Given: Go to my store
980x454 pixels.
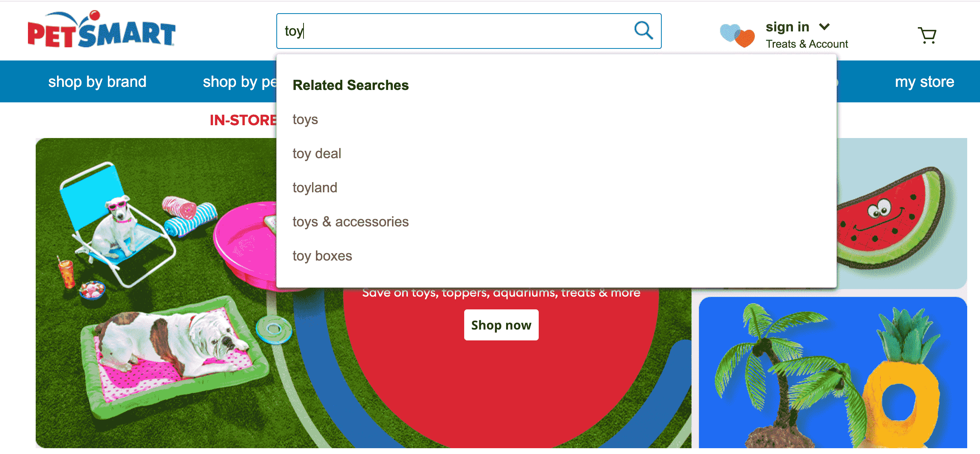Looking at the screenshot, I should [924, 82].
